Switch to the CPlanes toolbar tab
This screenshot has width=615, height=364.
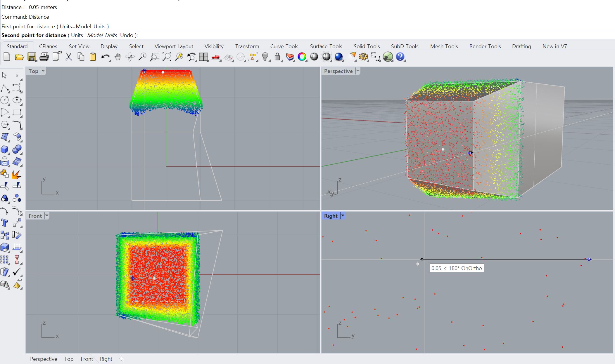click(x=48, y=46)
